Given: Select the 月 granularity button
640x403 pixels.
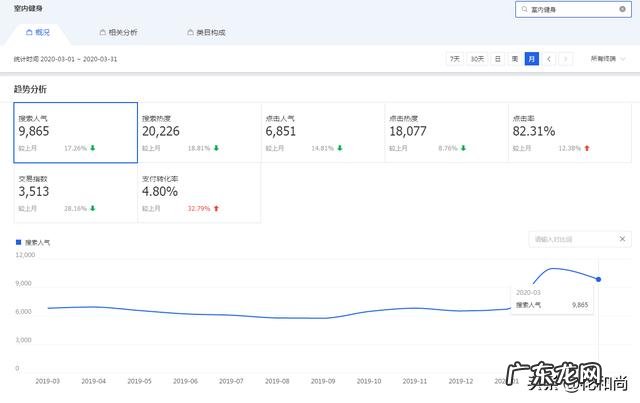Looking at the screenshot, I should pos(531,59).
